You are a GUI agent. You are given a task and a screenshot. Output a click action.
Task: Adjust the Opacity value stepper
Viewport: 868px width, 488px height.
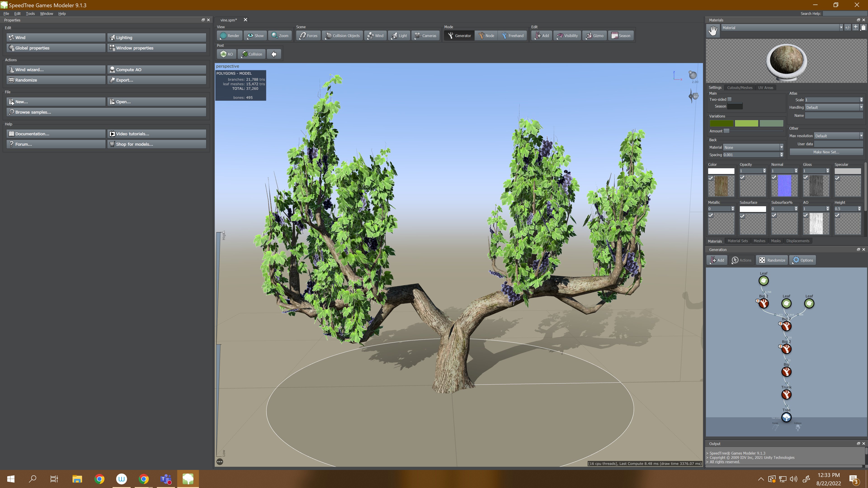(x=764, y=171)
